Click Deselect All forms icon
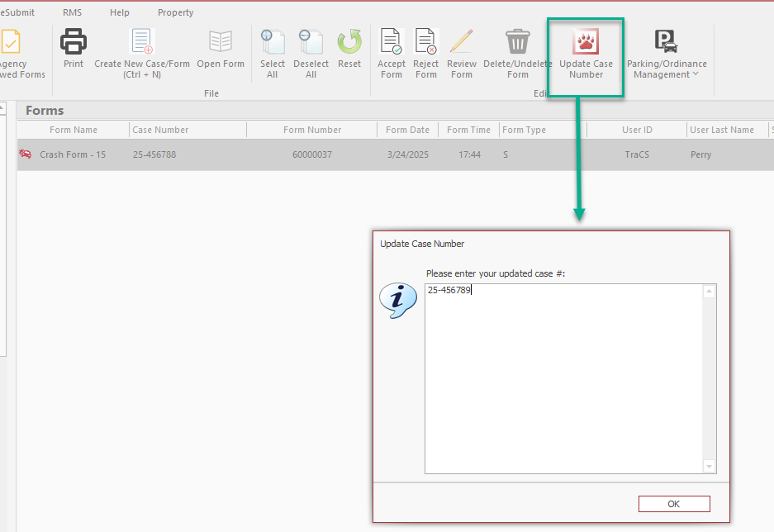 pos(311,43)
